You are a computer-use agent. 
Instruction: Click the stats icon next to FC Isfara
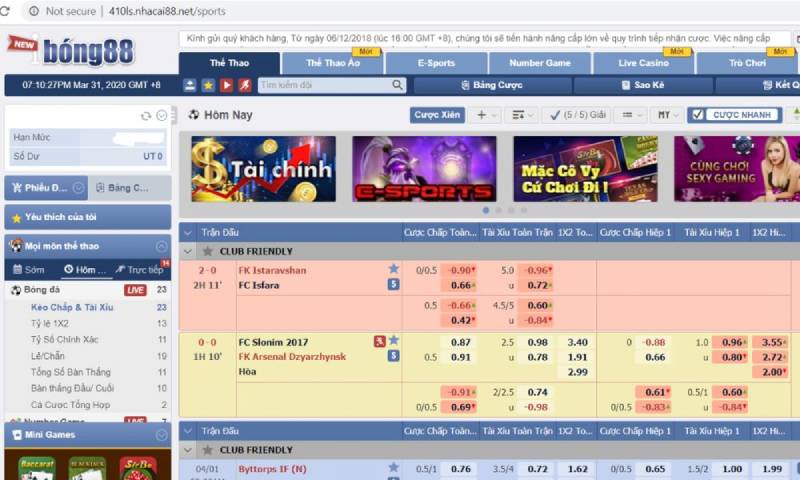(x=393, y=285)
